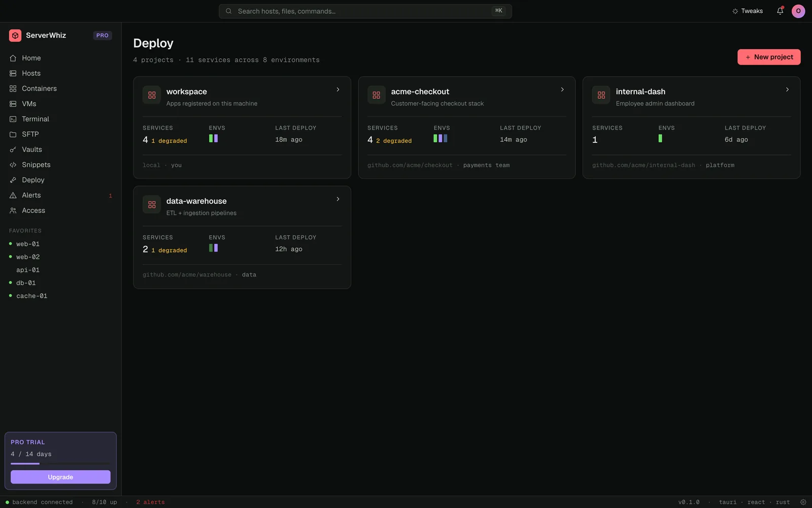Open the user avatar menu
The height and width of the screenshot is (508, 812).
(x=798, y=11)
